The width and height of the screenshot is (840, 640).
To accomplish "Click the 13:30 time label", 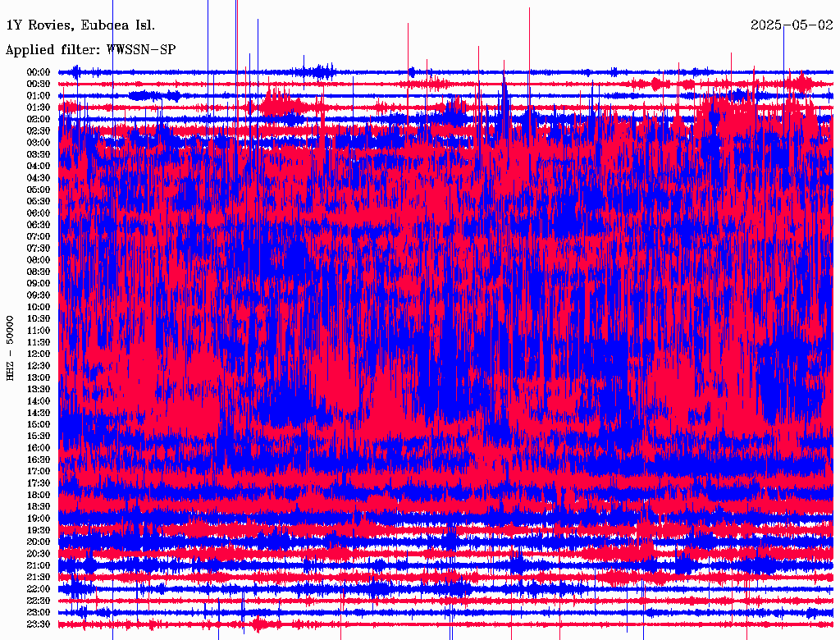I will click(39, 389).
